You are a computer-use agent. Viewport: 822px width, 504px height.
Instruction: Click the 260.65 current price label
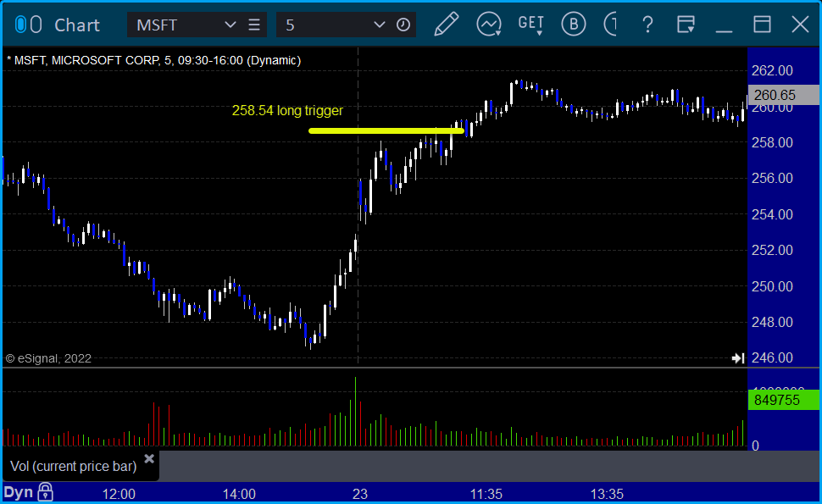point(783,95)
